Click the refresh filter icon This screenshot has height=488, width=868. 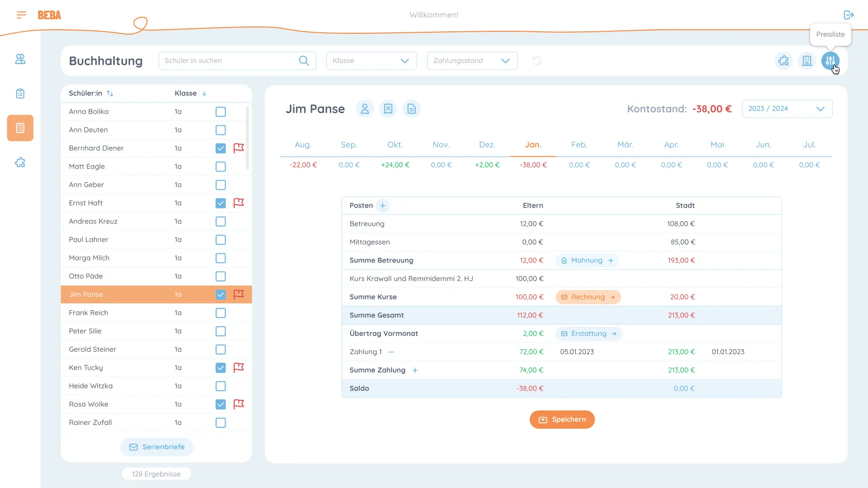point(537,61)
